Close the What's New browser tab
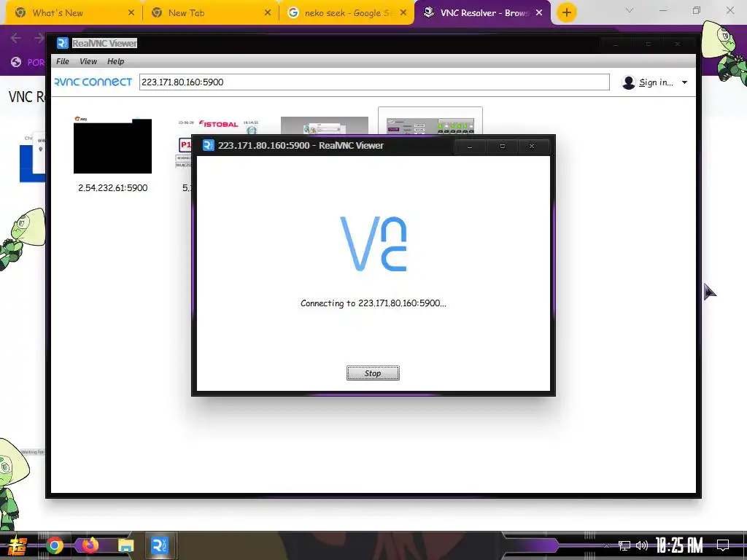 click(x=131, y=13)
